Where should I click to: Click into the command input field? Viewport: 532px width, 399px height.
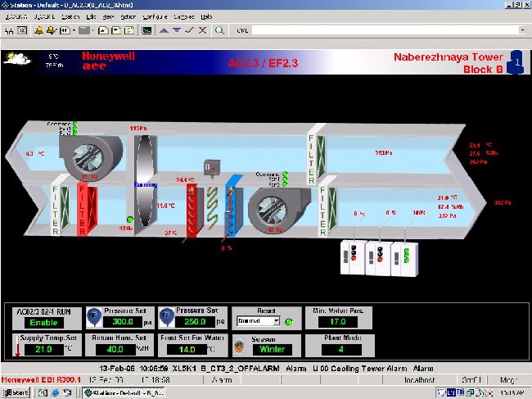click(385, 30)
